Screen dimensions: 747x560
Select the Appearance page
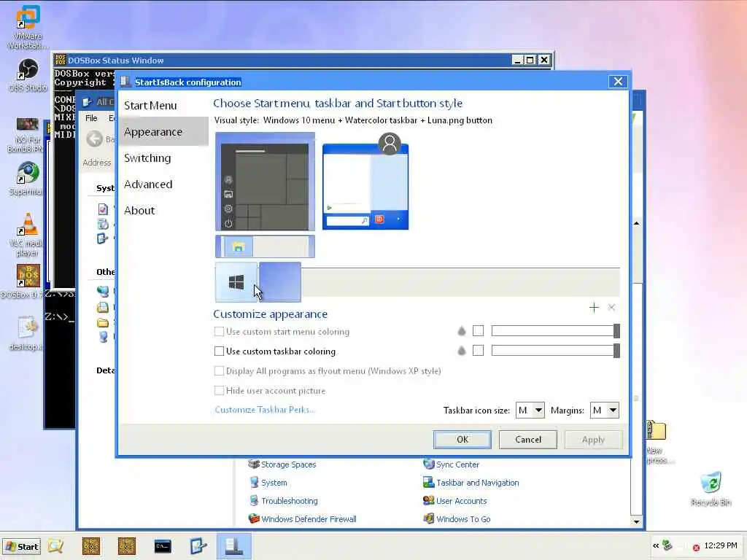coord(153,132)
